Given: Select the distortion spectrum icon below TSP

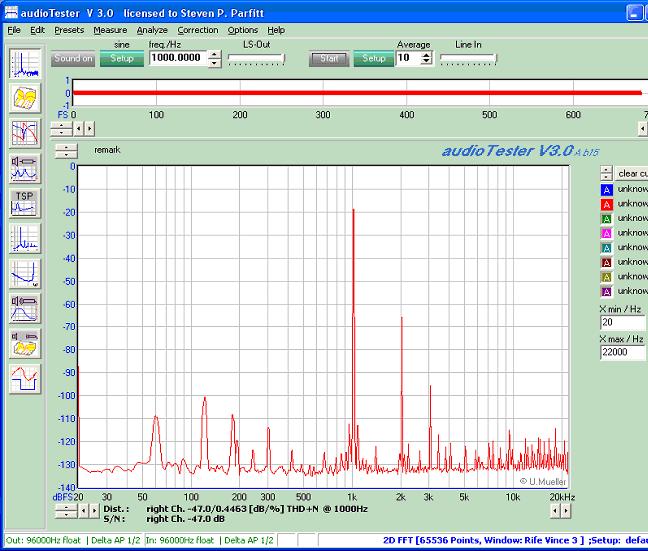Looking at the screenshot, I should coord(25,239).
